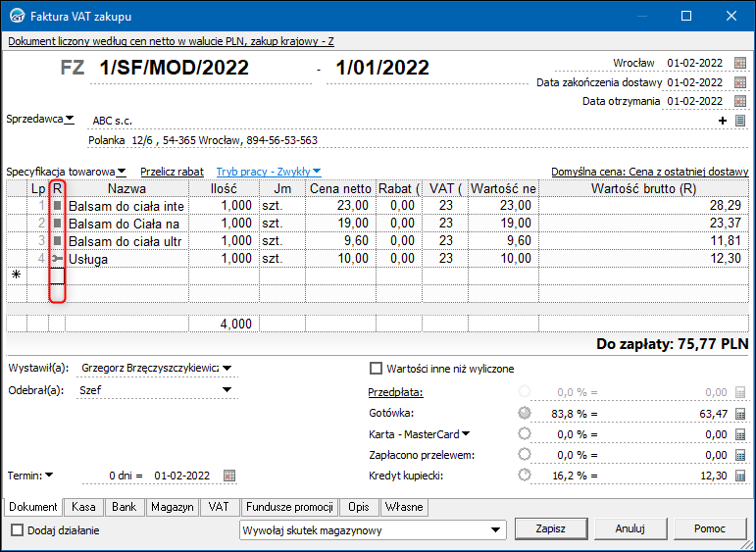This screenshot has height=552, width=756.
Task: Click Przelicz rabat link
Action: [x=173, y=172]
